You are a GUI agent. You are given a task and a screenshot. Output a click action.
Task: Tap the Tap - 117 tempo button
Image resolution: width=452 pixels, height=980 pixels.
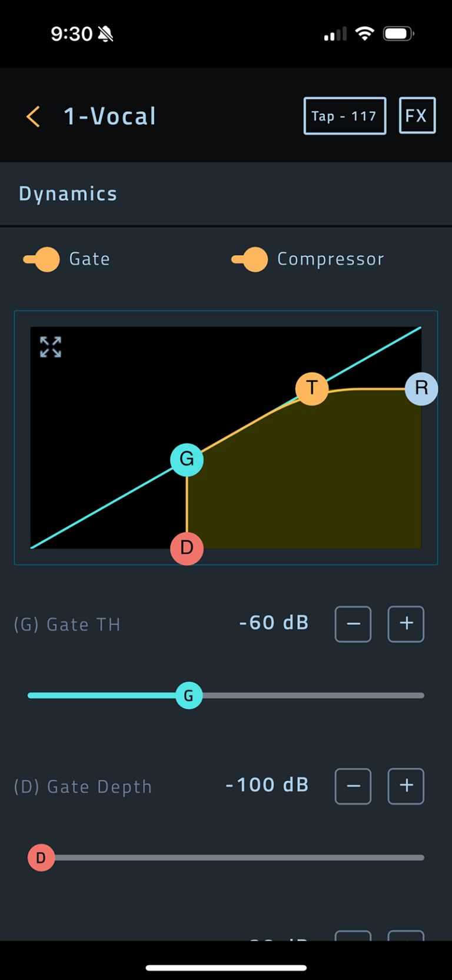pyautogui.click(x=345, y=116)
